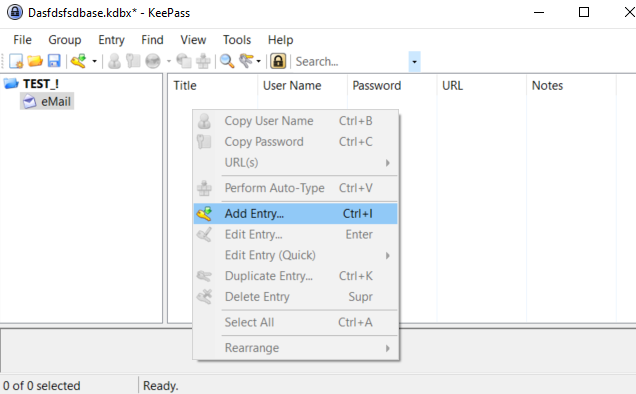Open the View menu

(x=193, y=40)
